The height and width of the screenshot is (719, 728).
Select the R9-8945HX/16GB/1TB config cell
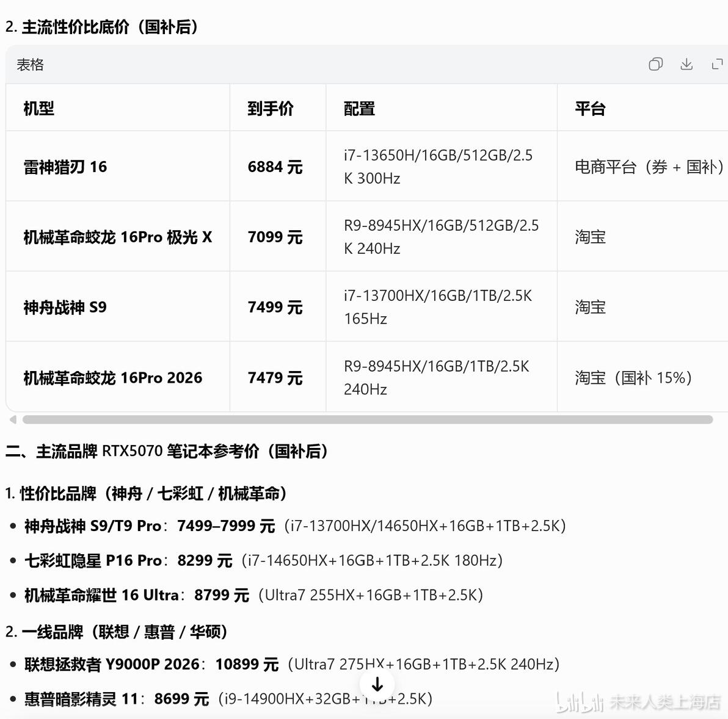(442, 377)
